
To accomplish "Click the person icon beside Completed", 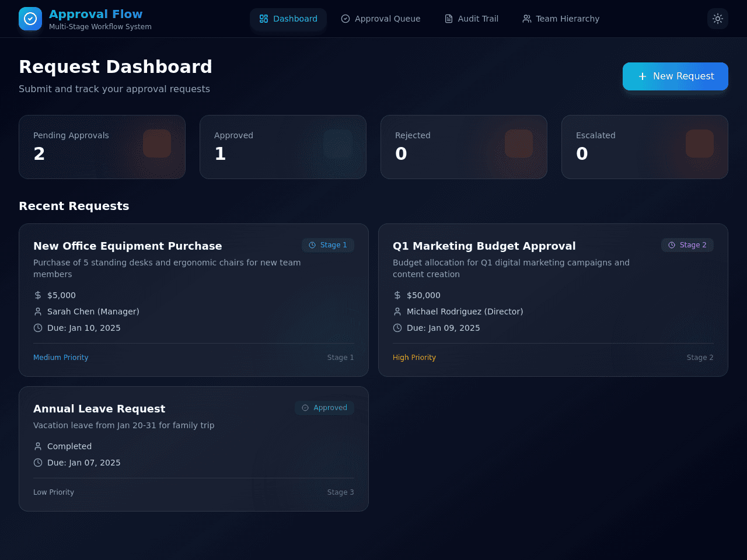I will (38, 446).
